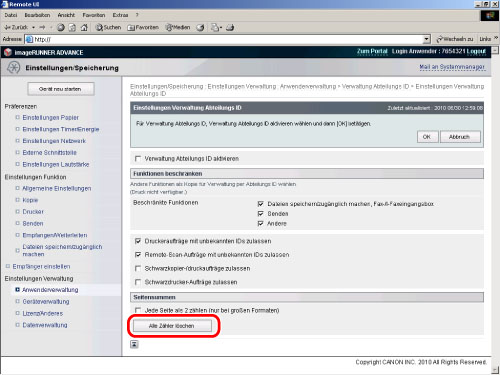Open the Extras menu
The width and height of the screenshot is (500, 375).
pos(120,15)
